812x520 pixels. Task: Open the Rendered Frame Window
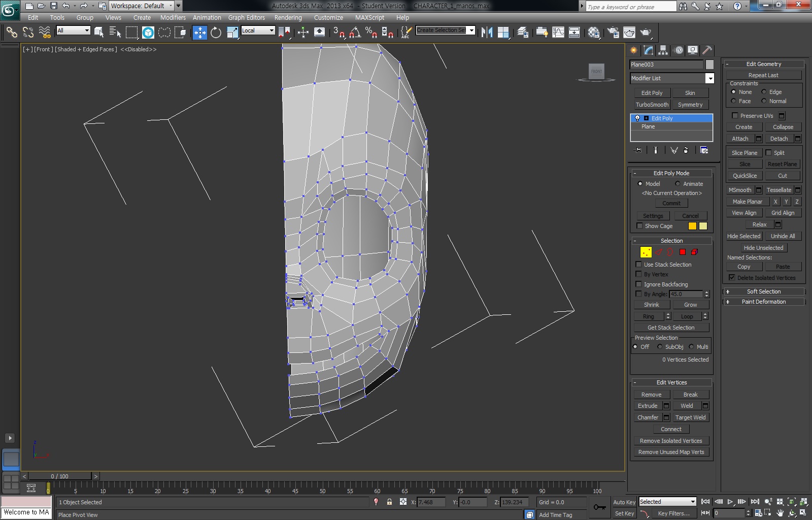(x=629, y=32)
